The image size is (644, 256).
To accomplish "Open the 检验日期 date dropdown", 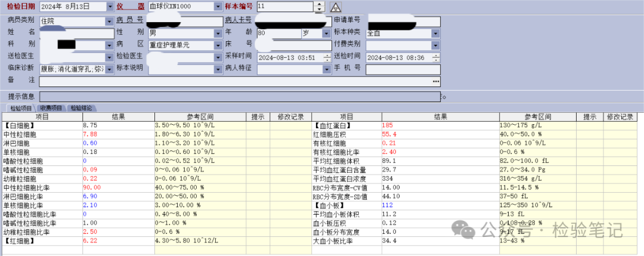I will tap(110, 7).
